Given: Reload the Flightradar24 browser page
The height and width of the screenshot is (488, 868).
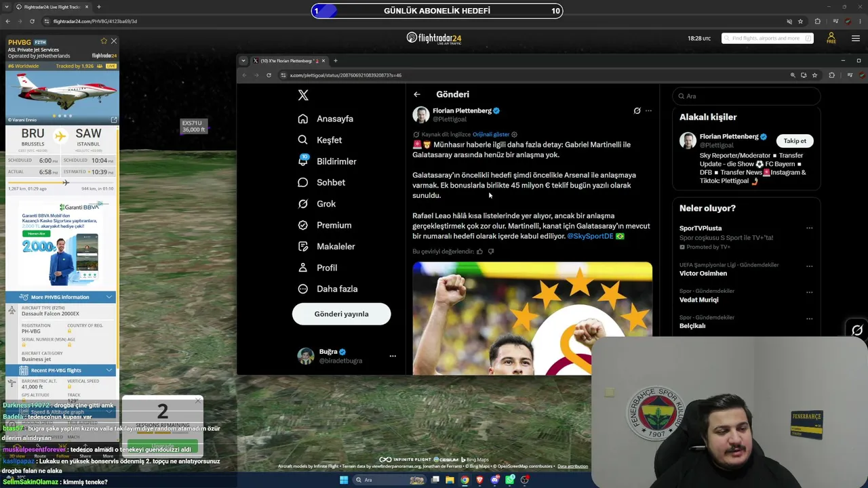Looking at the screenshot, I should [x=31, y=21].
